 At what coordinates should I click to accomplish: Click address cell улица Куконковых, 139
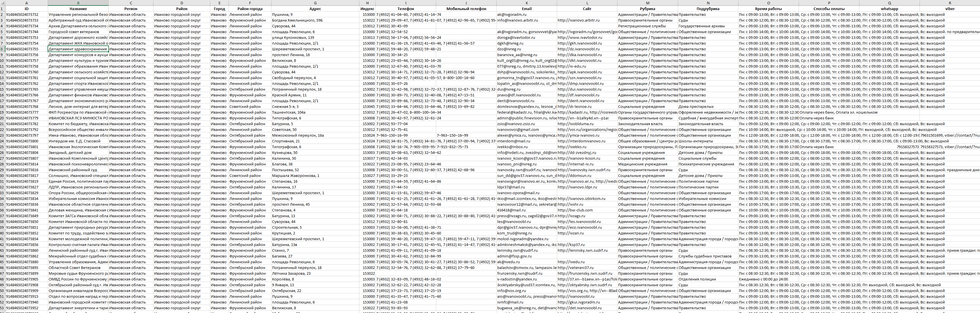(x=315, y=38)
